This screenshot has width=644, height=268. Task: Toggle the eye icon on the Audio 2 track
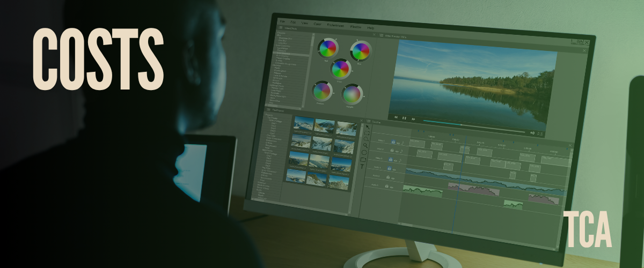tap(393, 178)
